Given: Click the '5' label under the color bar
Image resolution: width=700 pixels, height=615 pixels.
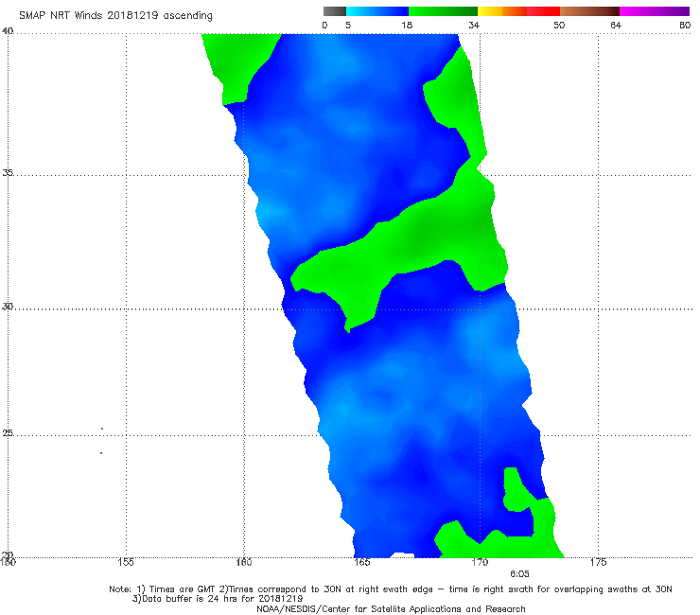Looking at the screenshot, I should [x=348, y=26].
